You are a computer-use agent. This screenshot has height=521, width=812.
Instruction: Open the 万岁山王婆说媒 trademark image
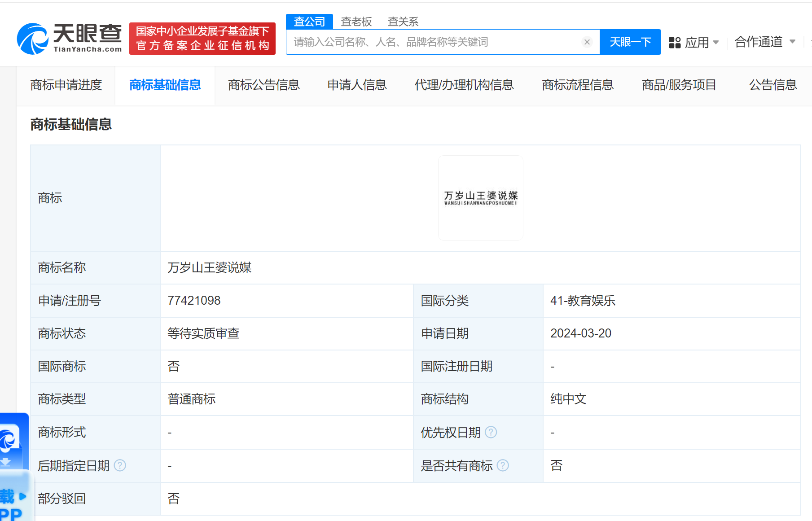click(x=480, y=198)
